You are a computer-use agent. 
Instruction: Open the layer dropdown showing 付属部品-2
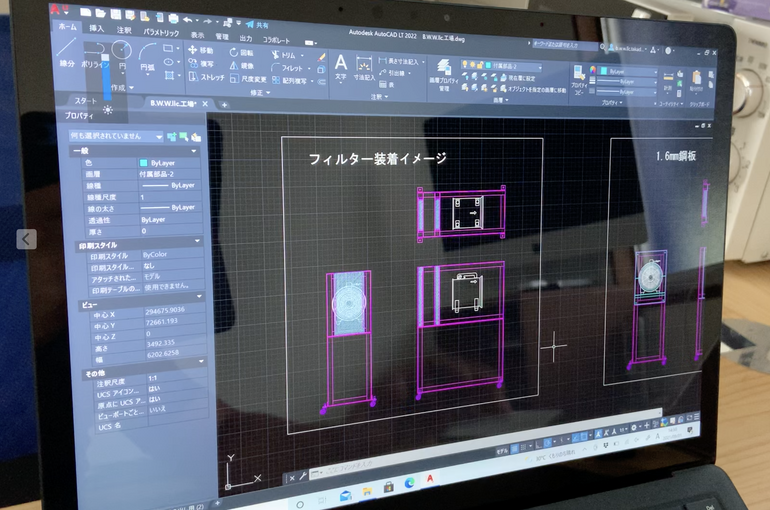pyautogui.click(x=501, y=65)
